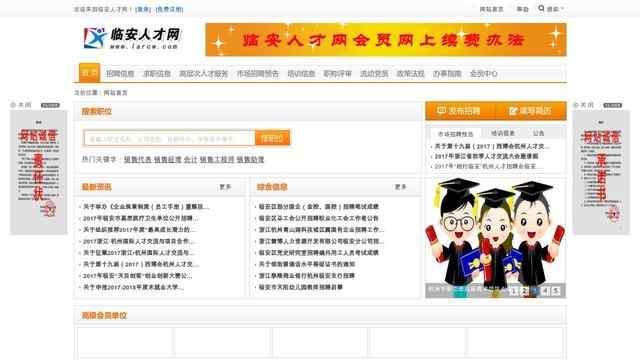This screenshot has width=640, height=360.
Task: Expand 更多 in the 综合信息 section
Action: (x=401, y=187)
